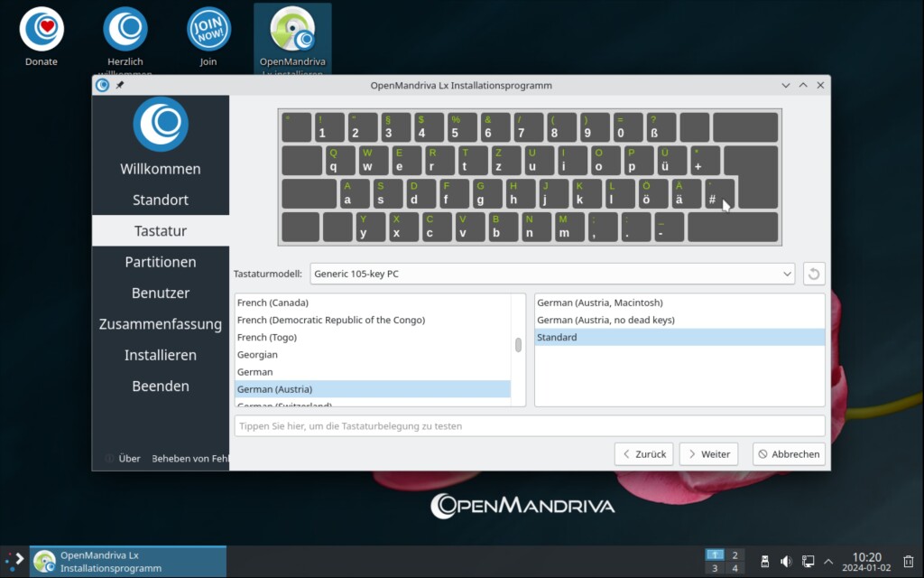Switch to virtual desktop 2
Viewport: 924px width, 578px height.
(x=735, y=555)
